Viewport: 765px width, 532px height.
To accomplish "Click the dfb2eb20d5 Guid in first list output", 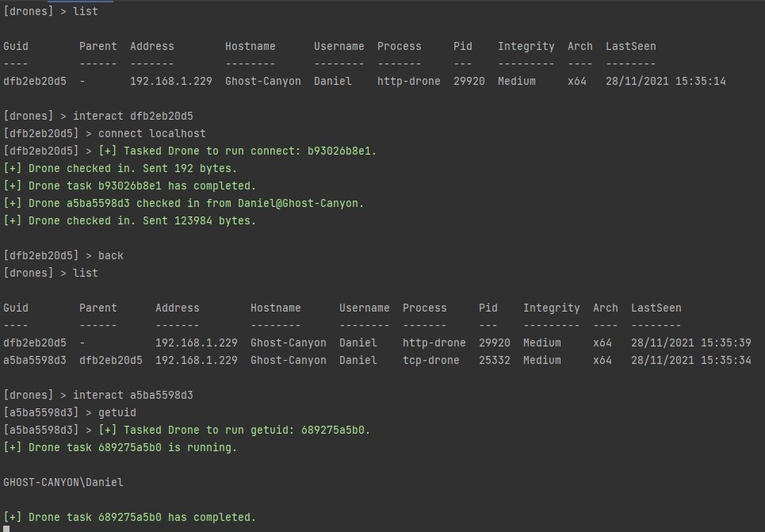I will [35, 82].
